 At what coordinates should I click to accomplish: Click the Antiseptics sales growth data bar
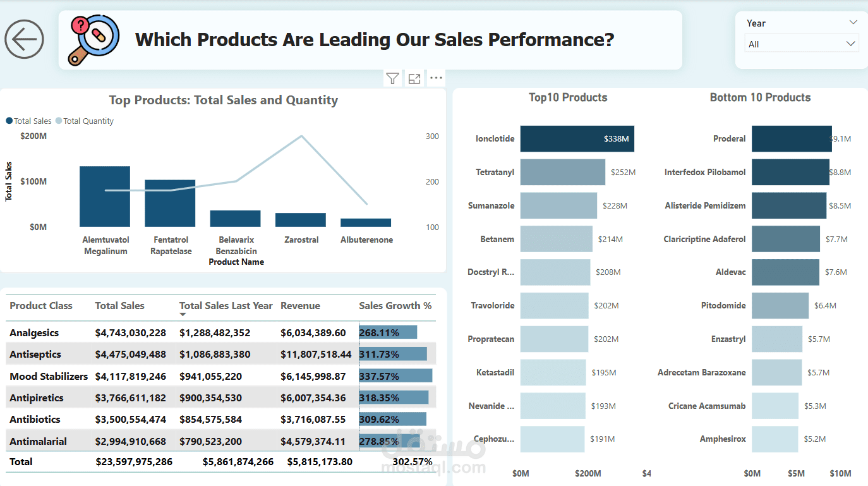point(392,354)
